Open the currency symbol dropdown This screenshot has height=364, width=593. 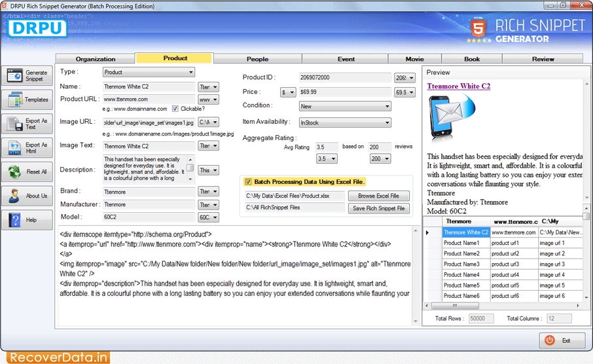coord(288,92)
